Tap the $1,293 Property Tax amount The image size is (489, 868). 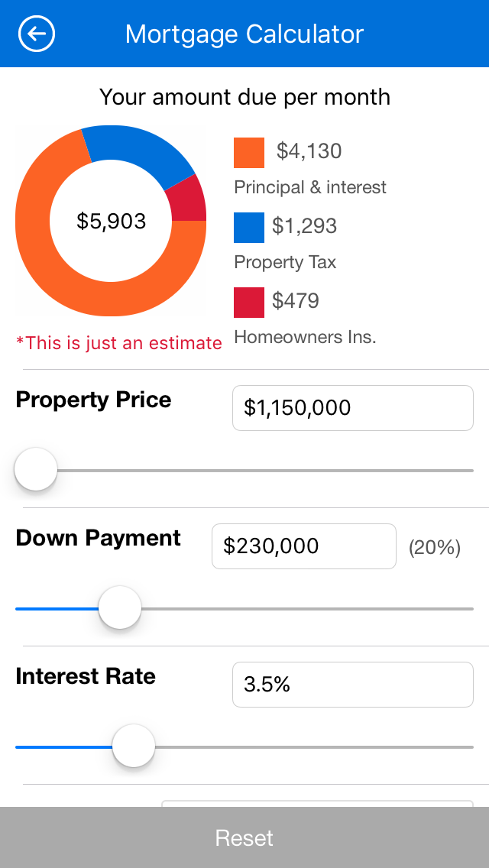[x=304, y=226]
